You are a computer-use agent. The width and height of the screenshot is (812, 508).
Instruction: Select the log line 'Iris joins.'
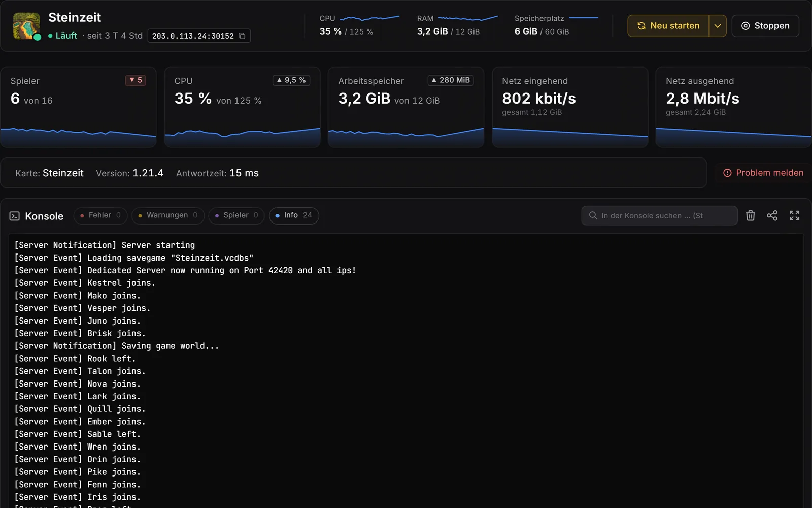[78, 497]
